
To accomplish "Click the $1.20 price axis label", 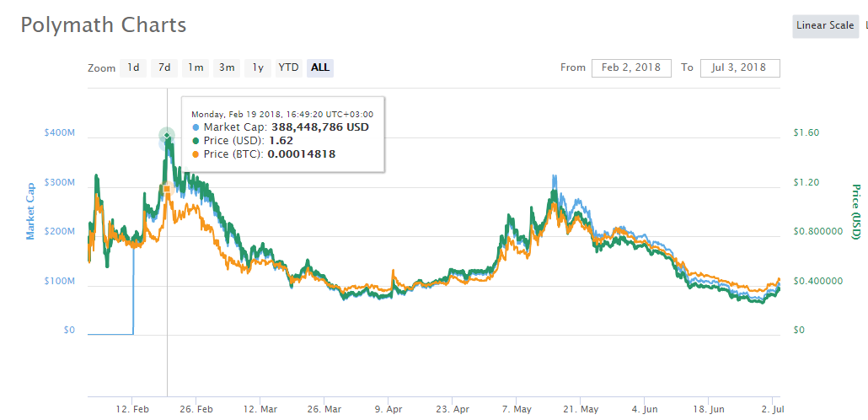I will tap(806, 182).
